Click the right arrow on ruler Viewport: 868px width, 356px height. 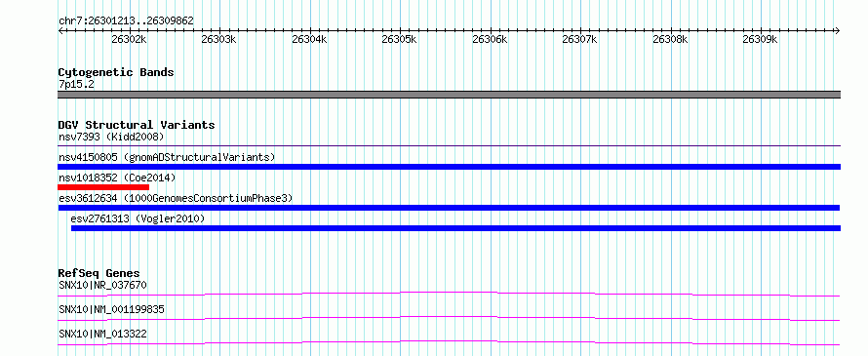click(838, 30)
